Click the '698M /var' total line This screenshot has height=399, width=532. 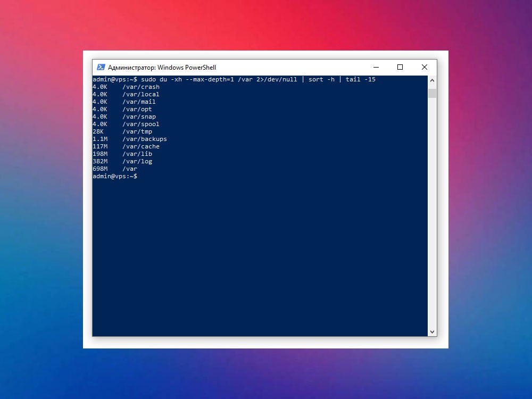[x=115, y=169]
